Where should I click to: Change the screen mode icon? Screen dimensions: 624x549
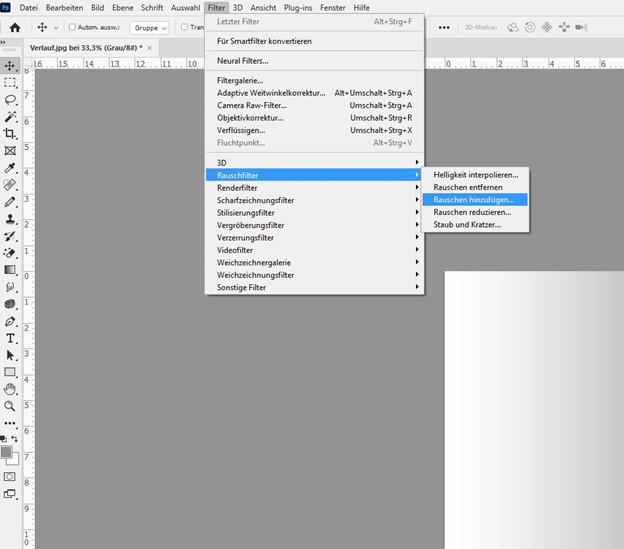10,494
